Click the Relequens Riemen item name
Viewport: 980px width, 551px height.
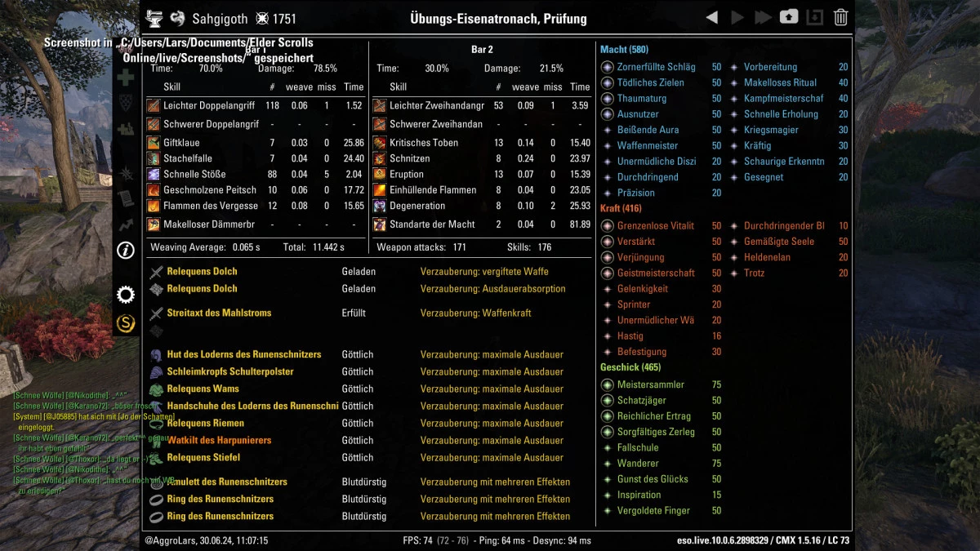tap(205, 424)
